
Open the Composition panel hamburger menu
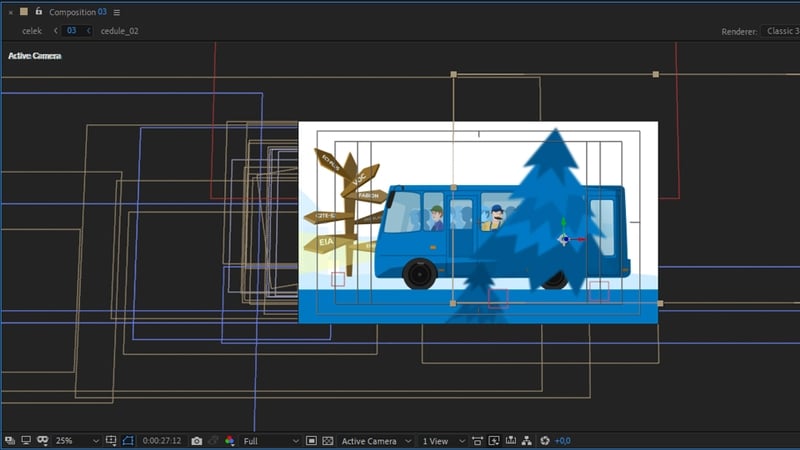point(117,12)
